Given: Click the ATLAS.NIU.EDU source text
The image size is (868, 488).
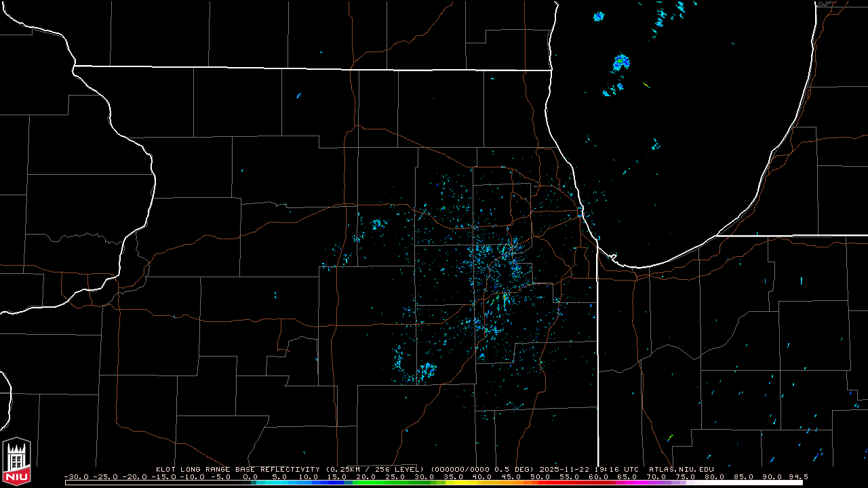Looking at the screenshot, I should pos(681,469).
